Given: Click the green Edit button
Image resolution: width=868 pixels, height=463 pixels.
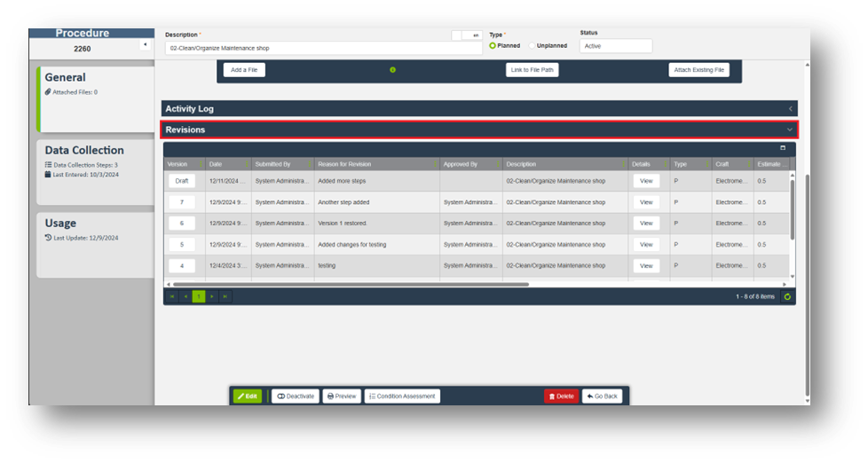Looking at the screenshot, I should (248, 396).
